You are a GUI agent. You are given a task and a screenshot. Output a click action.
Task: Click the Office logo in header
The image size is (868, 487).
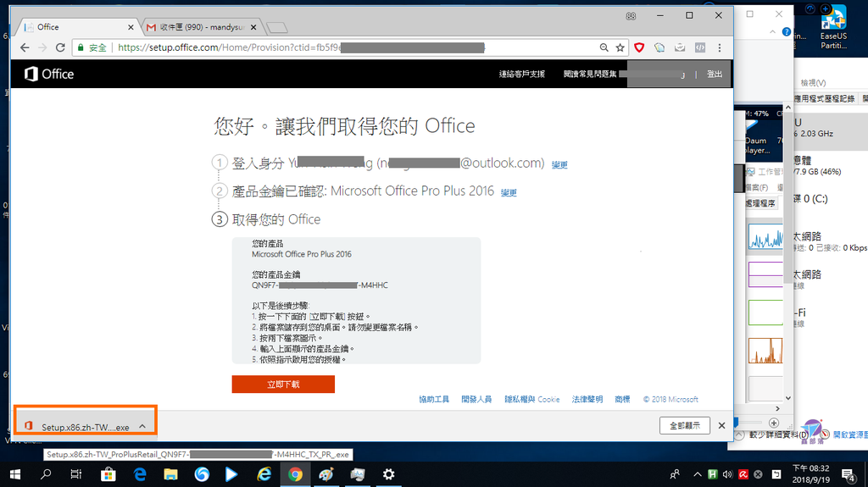click(48, 74)
